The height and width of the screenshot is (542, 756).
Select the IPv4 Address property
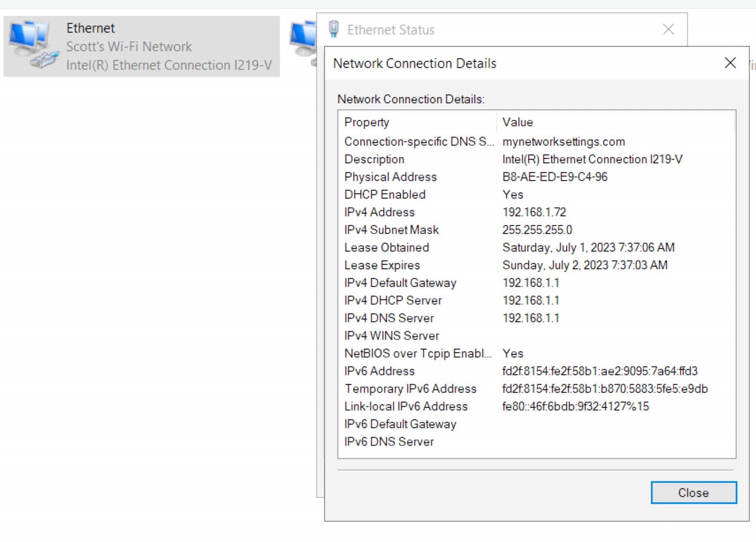click(379, 212)
